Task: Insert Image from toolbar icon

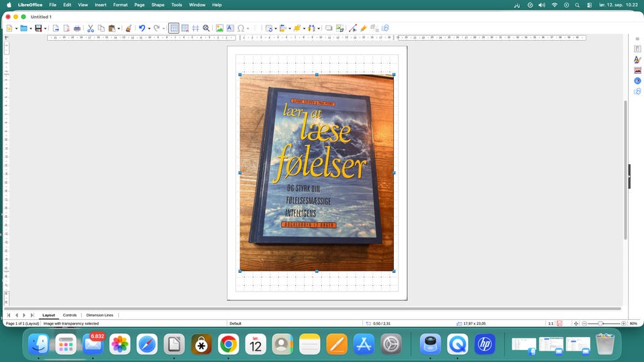Action: 220,28
